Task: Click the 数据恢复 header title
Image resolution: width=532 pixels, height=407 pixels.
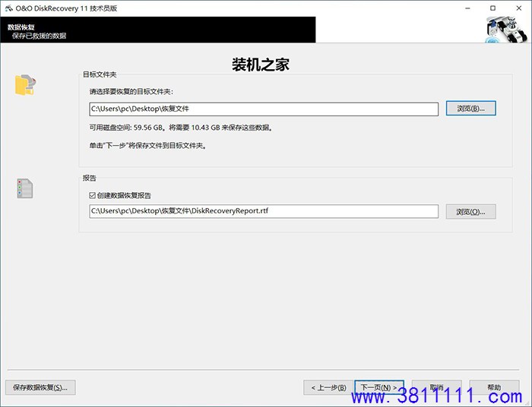Action: click(x=21, y=27)
